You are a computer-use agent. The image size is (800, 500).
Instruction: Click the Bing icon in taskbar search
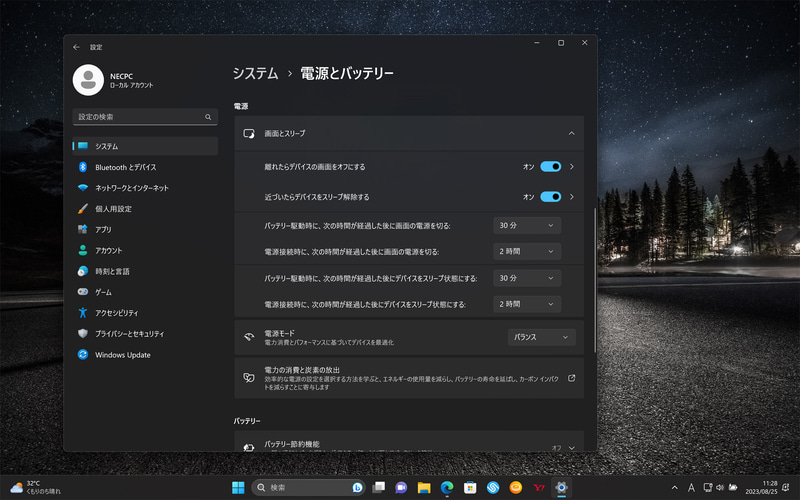(x=357, y=488)
